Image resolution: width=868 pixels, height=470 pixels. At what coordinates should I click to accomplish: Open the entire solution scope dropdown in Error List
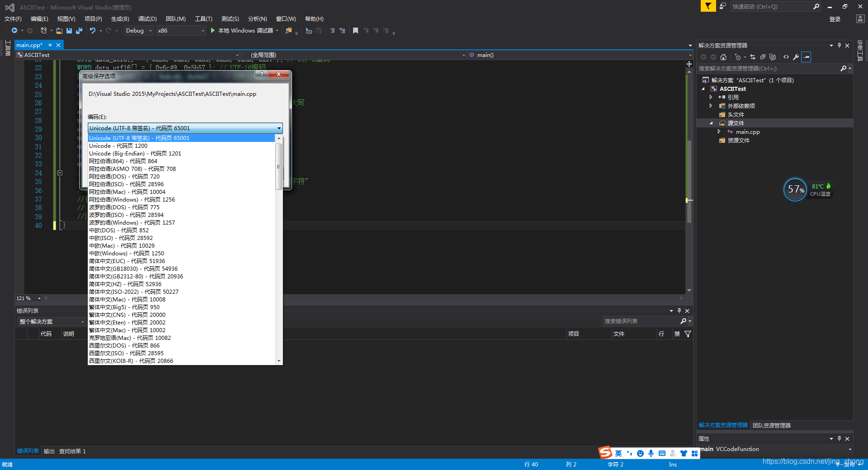coord(52,322)
